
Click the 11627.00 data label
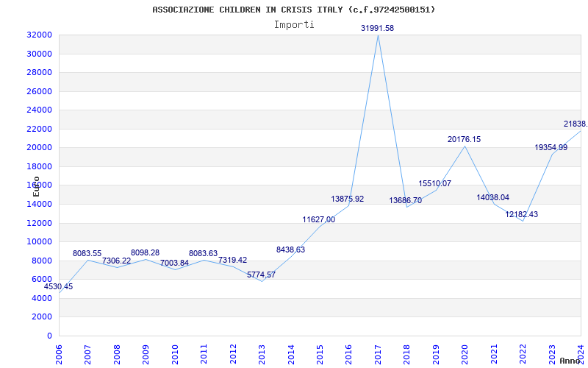319,219
